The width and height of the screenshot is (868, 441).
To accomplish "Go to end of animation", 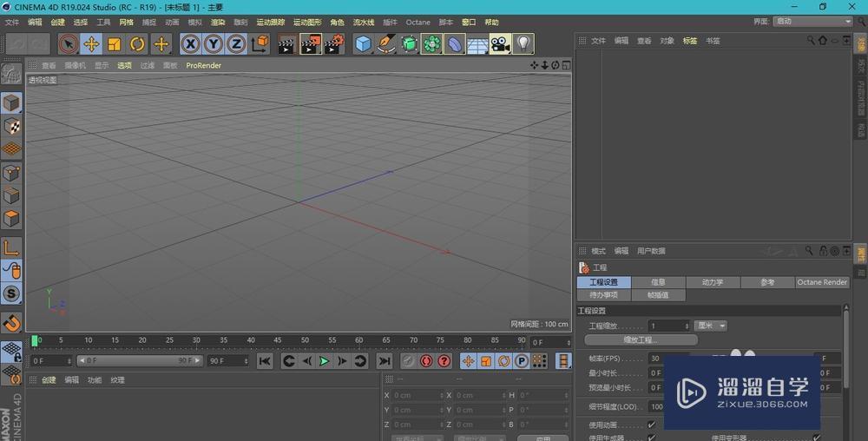I will click(x=385, y=361).
